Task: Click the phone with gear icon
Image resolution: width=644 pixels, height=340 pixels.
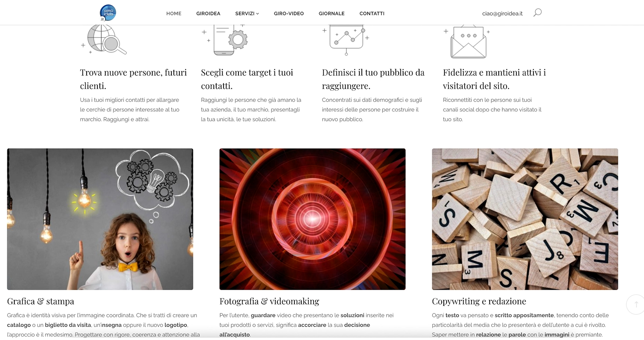Action: 225,40
